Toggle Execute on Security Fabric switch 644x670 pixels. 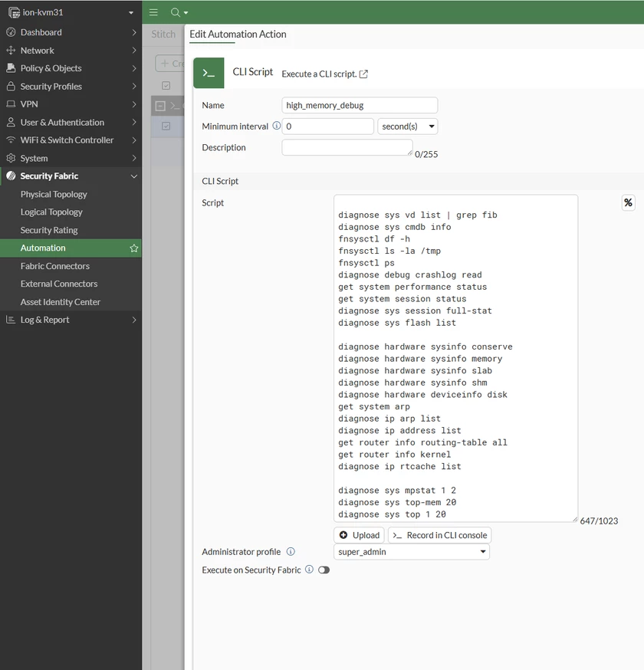click(324, 570)
